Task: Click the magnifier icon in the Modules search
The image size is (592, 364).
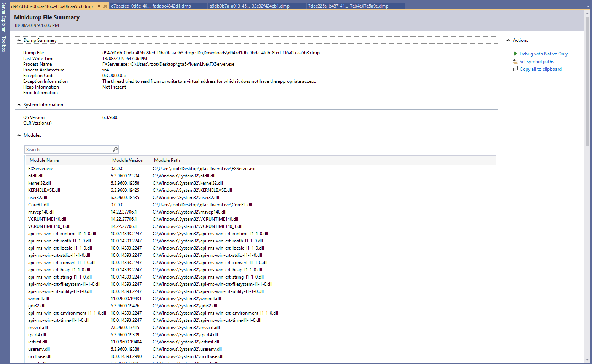Action: tap(115, 149)
